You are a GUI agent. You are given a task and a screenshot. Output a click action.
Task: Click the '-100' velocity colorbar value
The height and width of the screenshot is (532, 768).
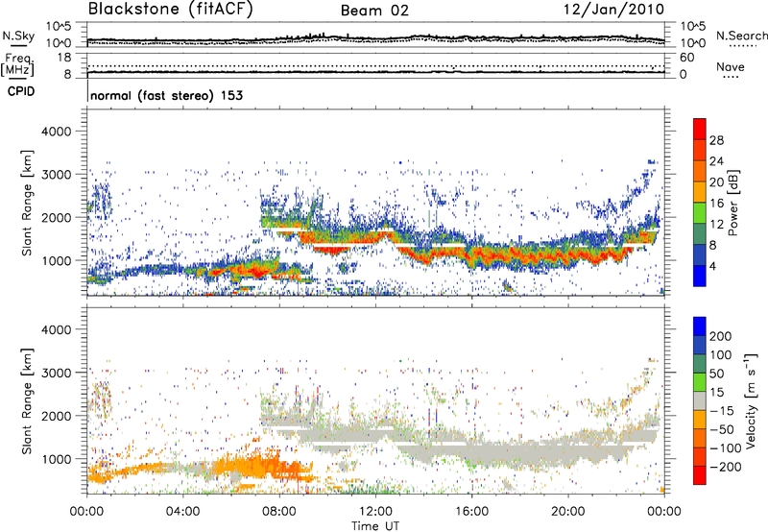(x=725, y=448)
